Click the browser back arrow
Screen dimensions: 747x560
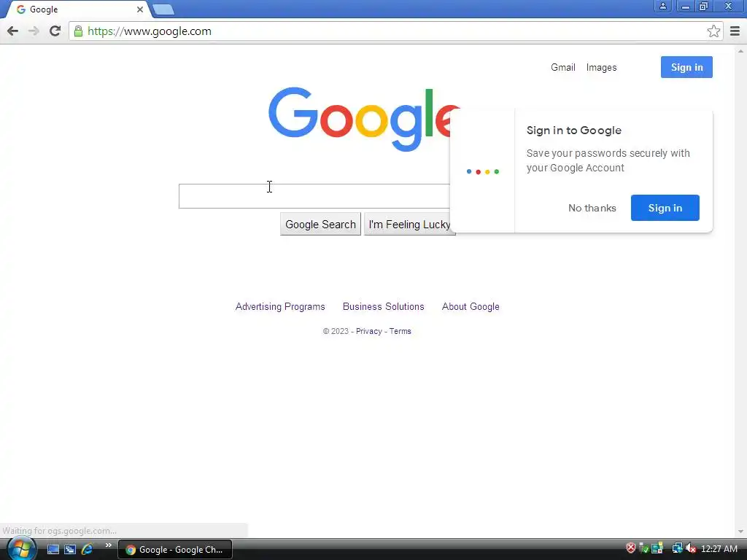click(x=13, y=31)
